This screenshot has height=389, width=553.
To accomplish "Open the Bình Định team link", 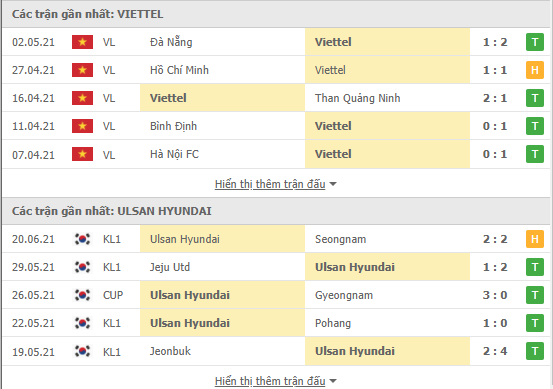I will [173, 126].
